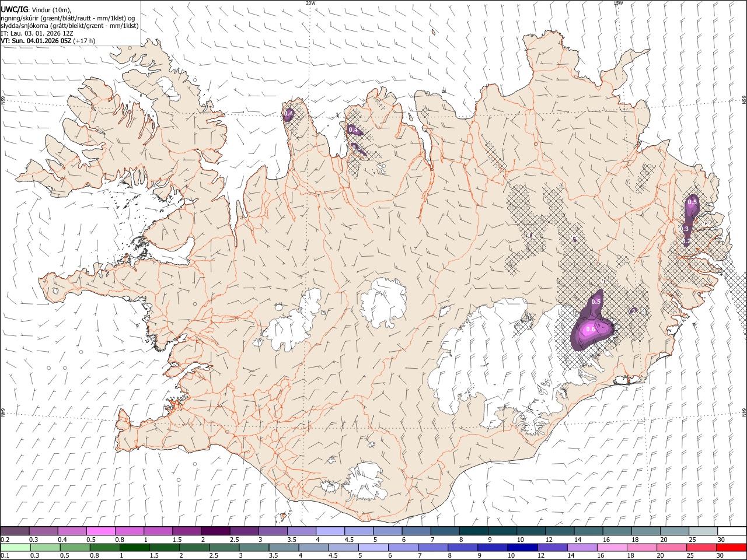Viewport: 747px width, 560px height.
Task: Click the white 30 swatch in the top legend row
Action: [731, 531]
